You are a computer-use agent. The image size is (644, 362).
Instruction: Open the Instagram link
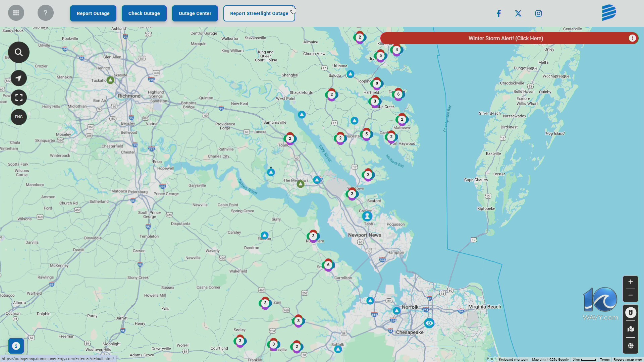pyautogui.click(x=538, y=13)
